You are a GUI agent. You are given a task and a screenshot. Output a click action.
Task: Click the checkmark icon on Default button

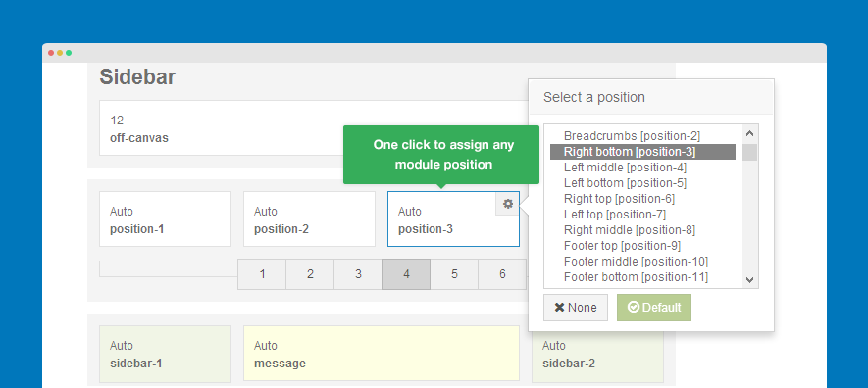634,308
